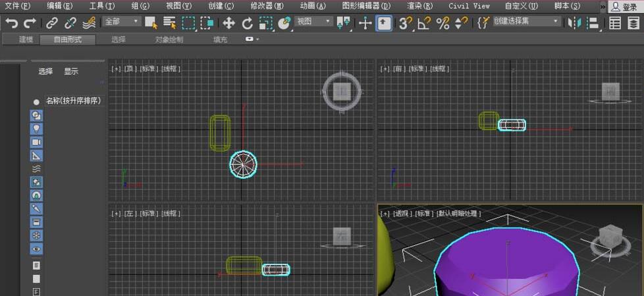The height and width of the screenshot is (296, 644).
Task: Open the 组(G) menu
Action: pyautogui.click(x=140, y=6)
